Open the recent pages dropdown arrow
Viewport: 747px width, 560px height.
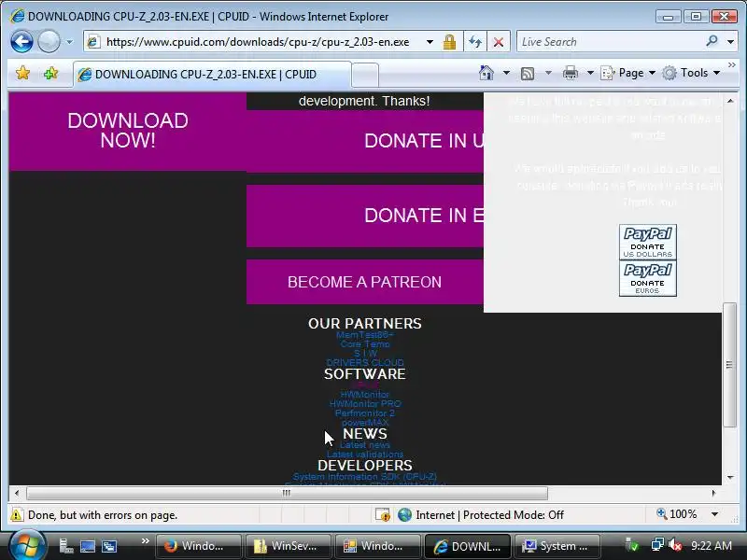coord(69,42)
